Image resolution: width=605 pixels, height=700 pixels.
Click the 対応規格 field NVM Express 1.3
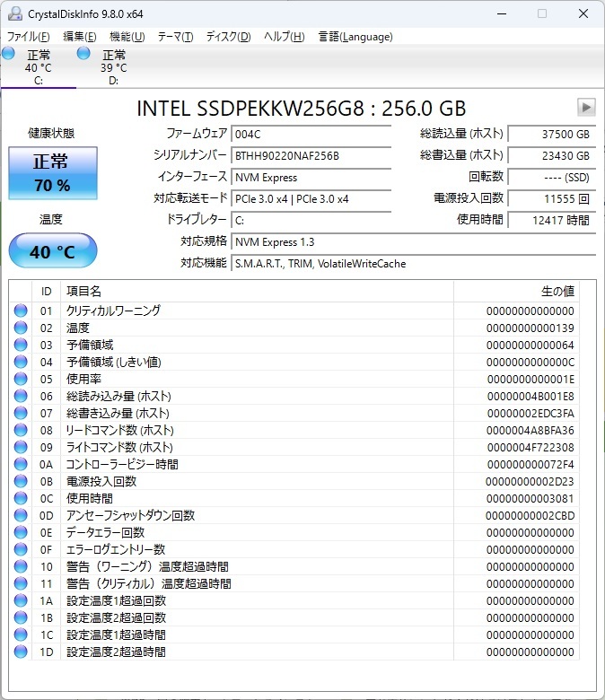(414, 242)
